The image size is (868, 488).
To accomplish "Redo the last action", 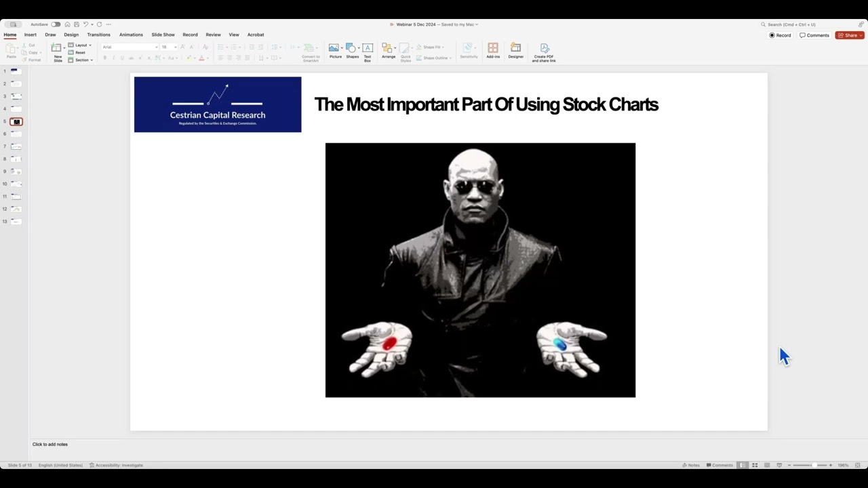I will point(99,24).
